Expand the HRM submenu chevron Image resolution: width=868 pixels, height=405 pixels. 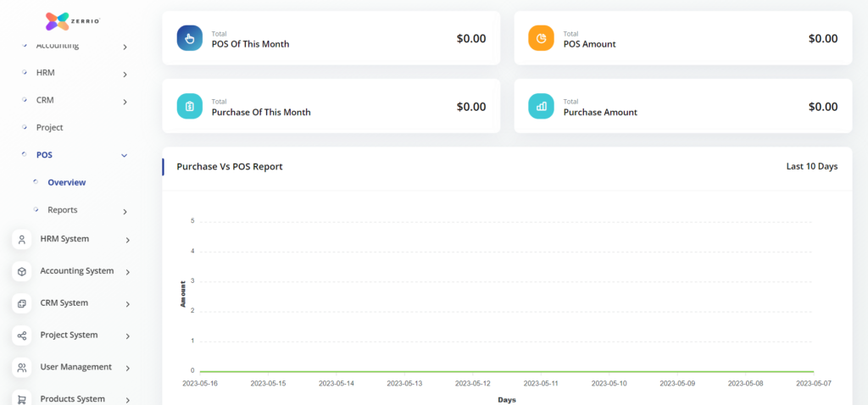click(x=125, y=75)
